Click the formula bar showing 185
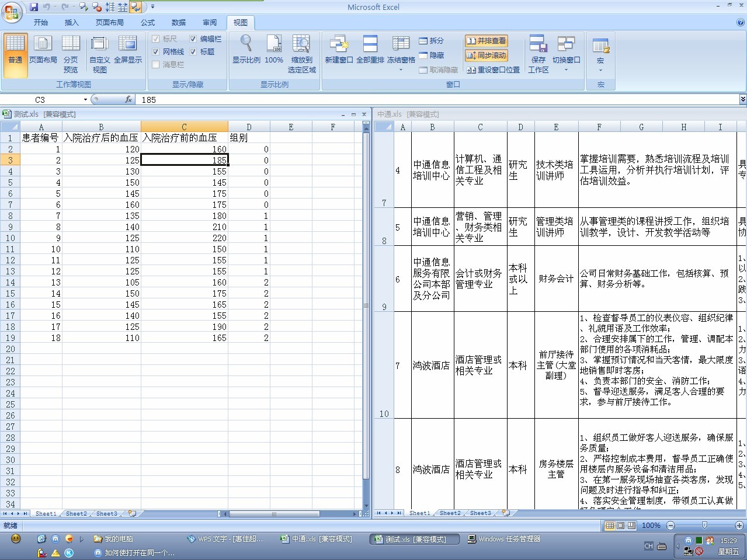 click(x=438, y=100)
